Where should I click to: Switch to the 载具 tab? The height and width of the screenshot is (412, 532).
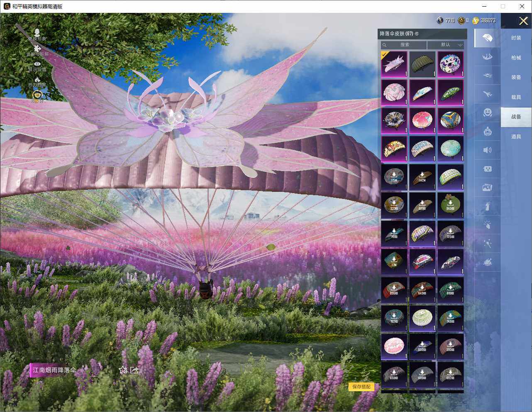tap(516, 97)
